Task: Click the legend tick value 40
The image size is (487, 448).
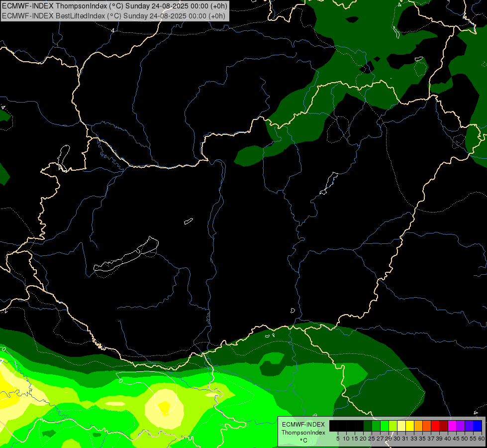Action: (x=448, y=439)
